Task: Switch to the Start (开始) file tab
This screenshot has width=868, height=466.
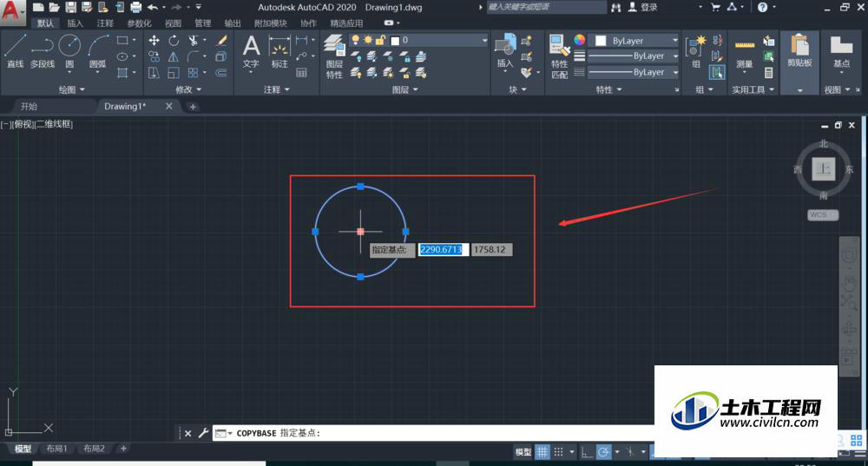Action: tap(29, 106)
